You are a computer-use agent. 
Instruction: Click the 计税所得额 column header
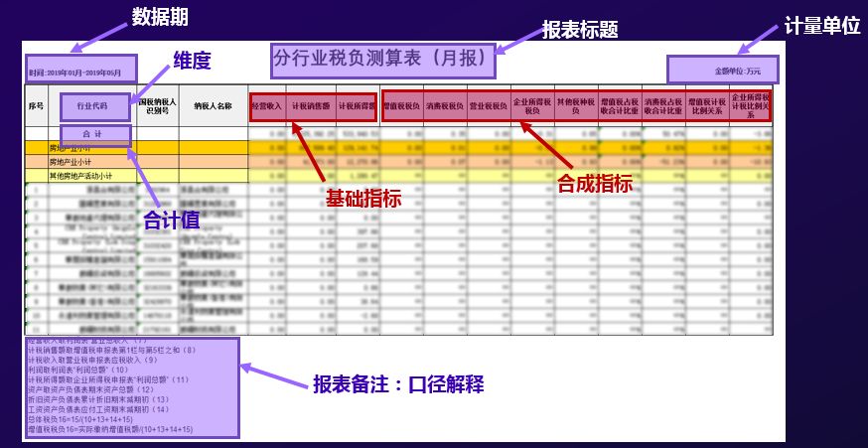355,105
